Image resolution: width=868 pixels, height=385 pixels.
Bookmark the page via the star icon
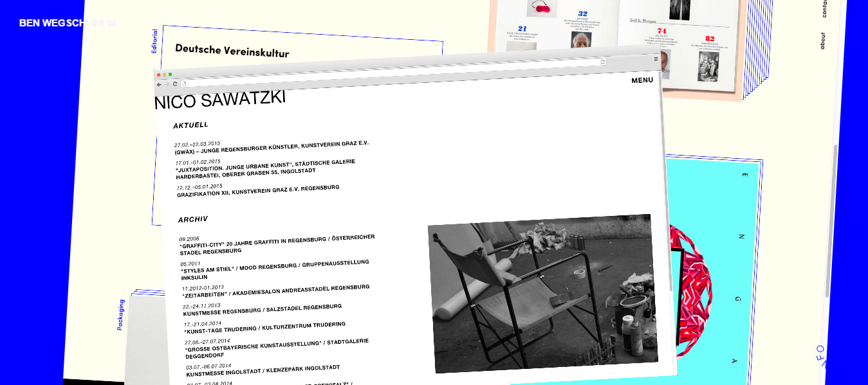tap(603, 60)
